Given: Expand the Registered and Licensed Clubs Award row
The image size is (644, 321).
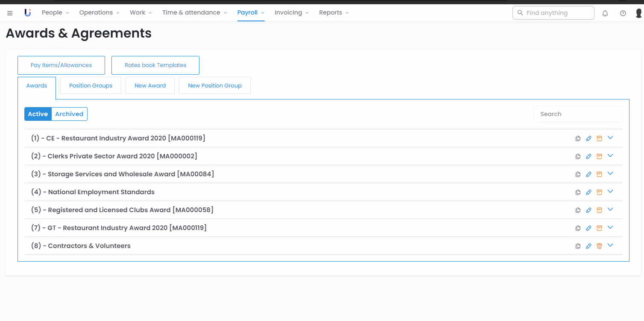Looking at the screenshot, I should point(610,210).
